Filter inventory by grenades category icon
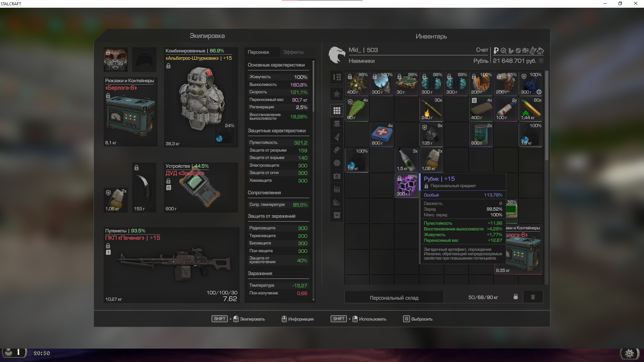The height and width of the screenshot is (362, 644). point(337,150)
